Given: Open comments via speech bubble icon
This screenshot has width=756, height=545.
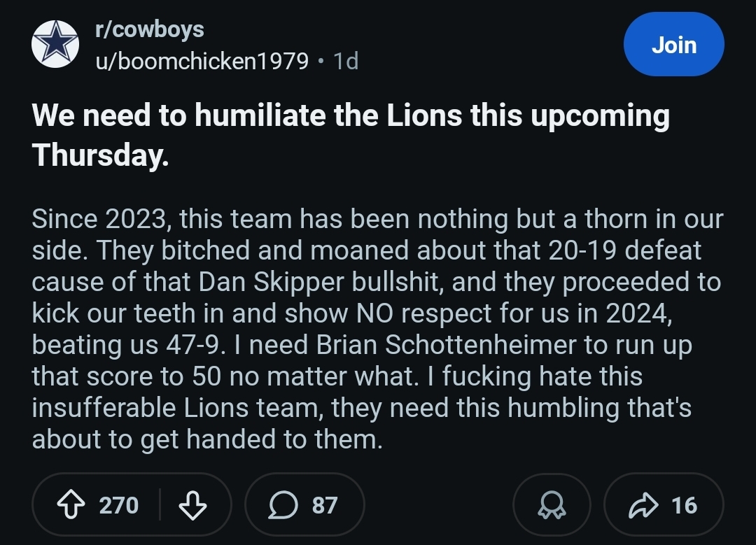Looking at the screenshot, I should pos(283,504).
